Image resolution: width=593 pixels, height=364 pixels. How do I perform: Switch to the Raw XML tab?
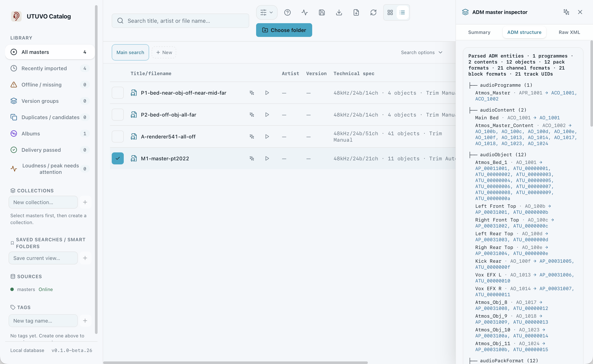(x=569, y=32)
